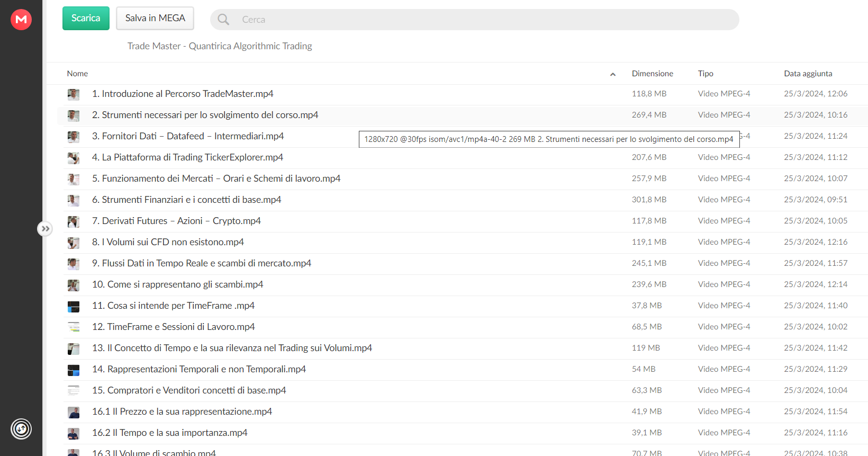This screenshot has height=456, width=868.
Task: Click the MEGA logo icon
Action: (21, 20)
